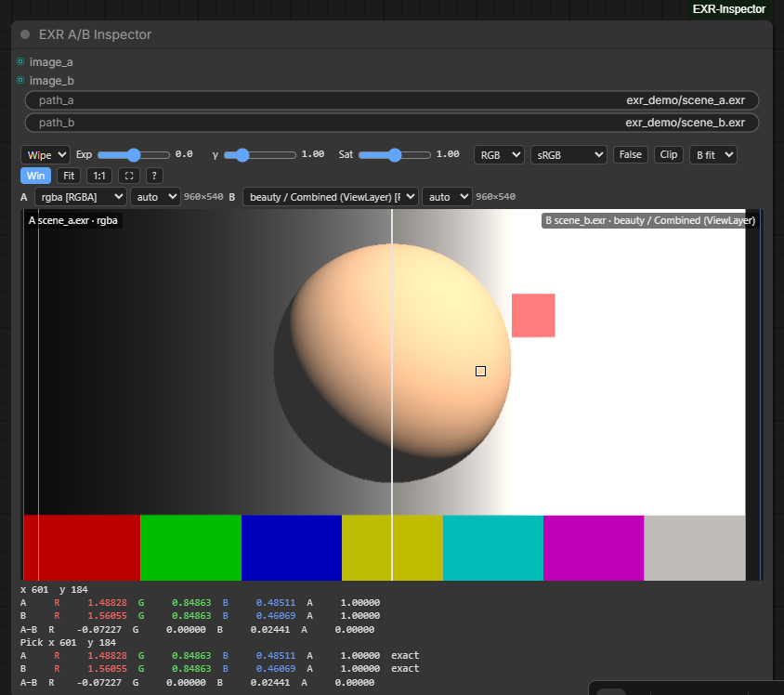Click the first R value 1.48828 in readout
Screen dimensions: 784x695
107,602
